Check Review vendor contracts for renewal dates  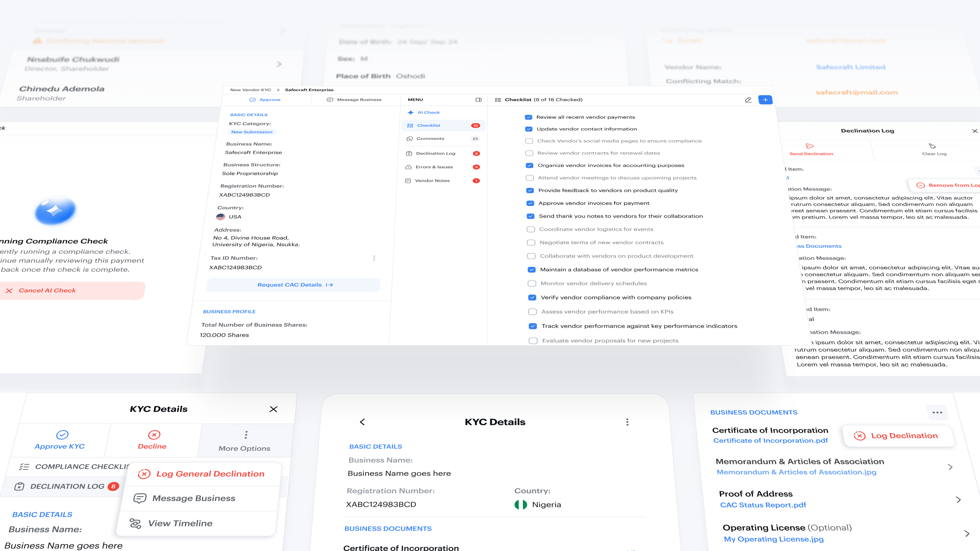[x=529, y=153]
